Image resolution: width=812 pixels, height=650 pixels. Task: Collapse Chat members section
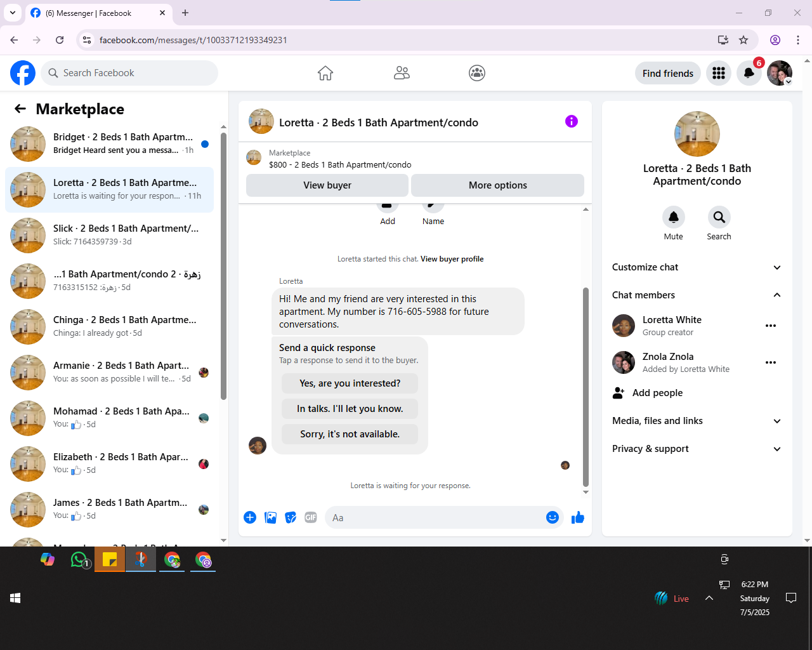(x=697, y=295)
